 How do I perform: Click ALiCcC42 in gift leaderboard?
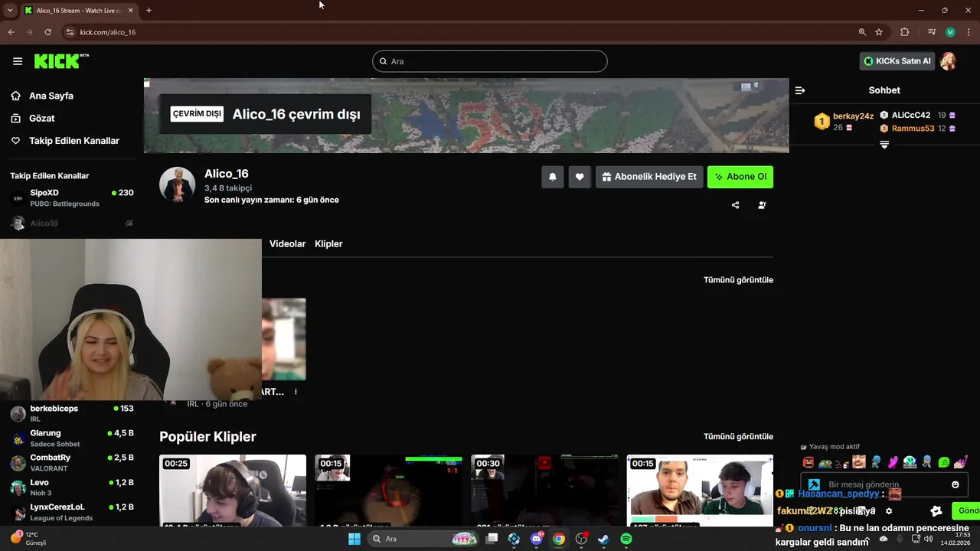pos(911,116)
